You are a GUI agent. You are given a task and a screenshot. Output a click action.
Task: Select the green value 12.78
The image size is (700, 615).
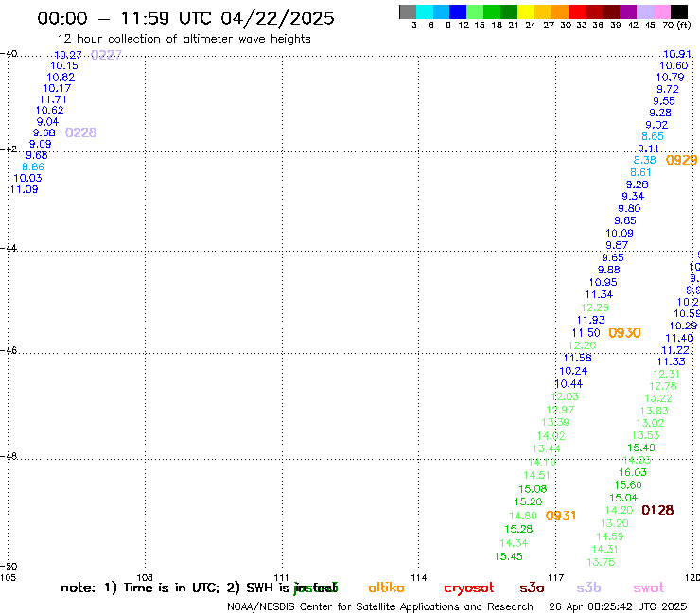pyautogui.click(x=663, y=386)
